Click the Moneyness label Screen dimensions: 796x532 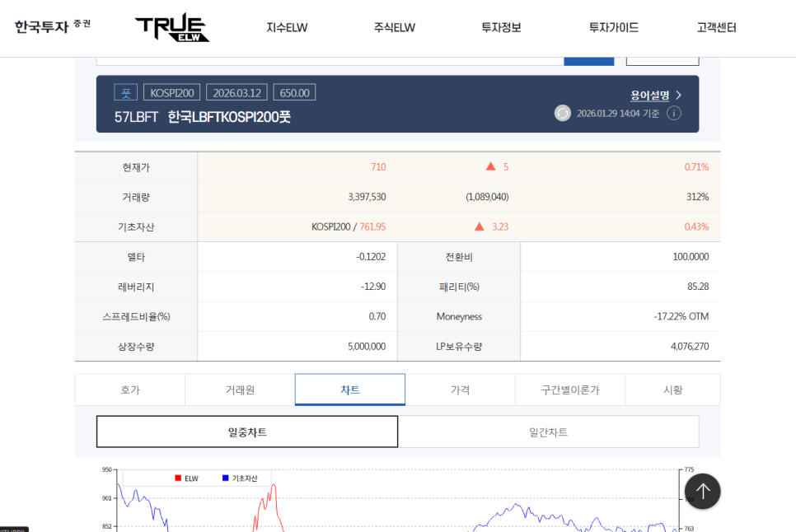click(x=459, y=316)
